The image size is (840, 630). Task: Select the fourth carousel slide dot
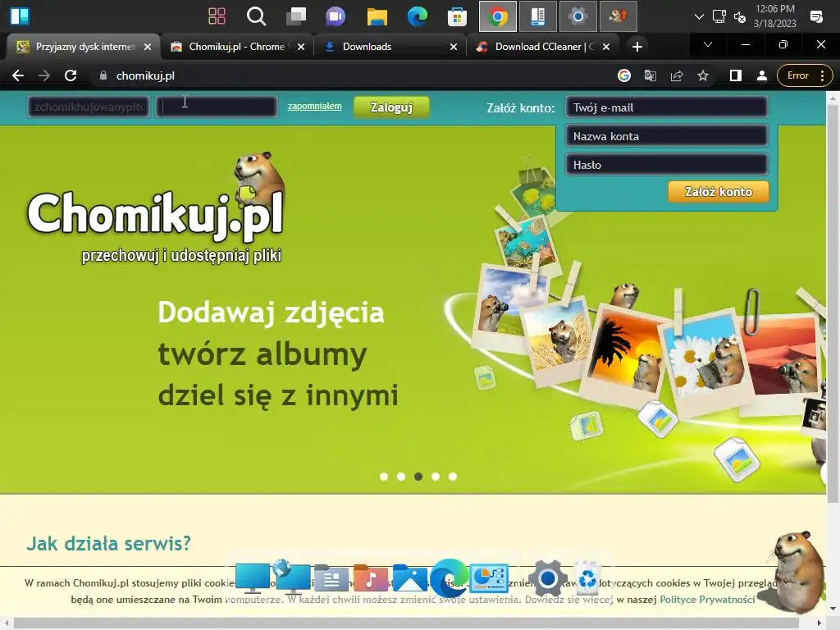[x=436, y=477]
